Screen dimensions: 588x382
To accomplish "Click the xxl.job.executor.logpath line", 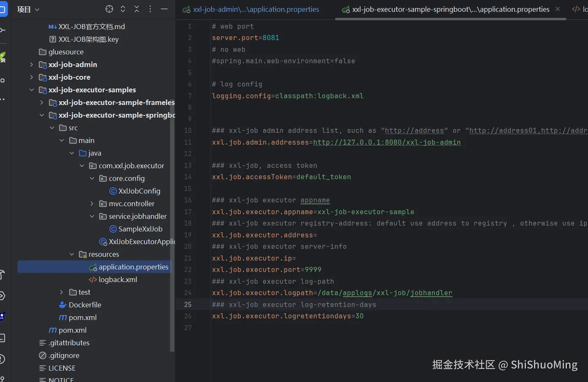I will tap(332, 293).
